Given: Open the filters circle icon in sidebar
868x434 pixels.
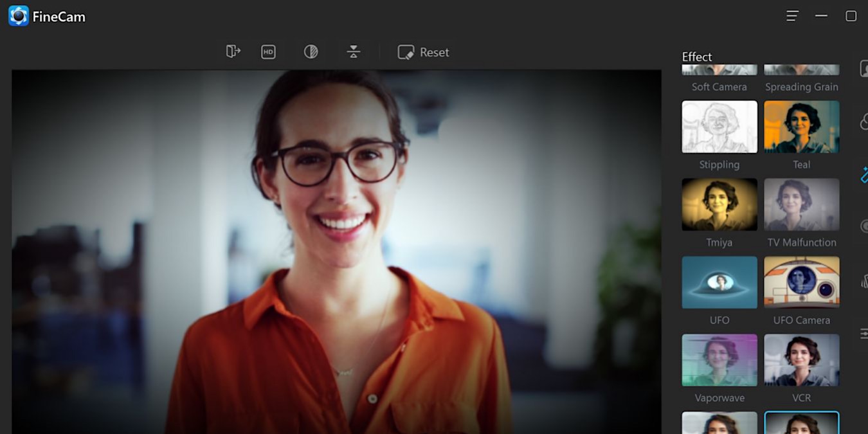Looking at the screenshot, I should tap(864, 226).
